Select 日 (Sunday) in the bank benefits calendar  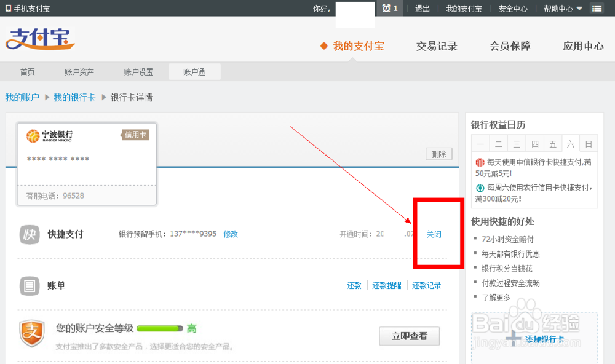pyautogui.click(x=589, y=144)
